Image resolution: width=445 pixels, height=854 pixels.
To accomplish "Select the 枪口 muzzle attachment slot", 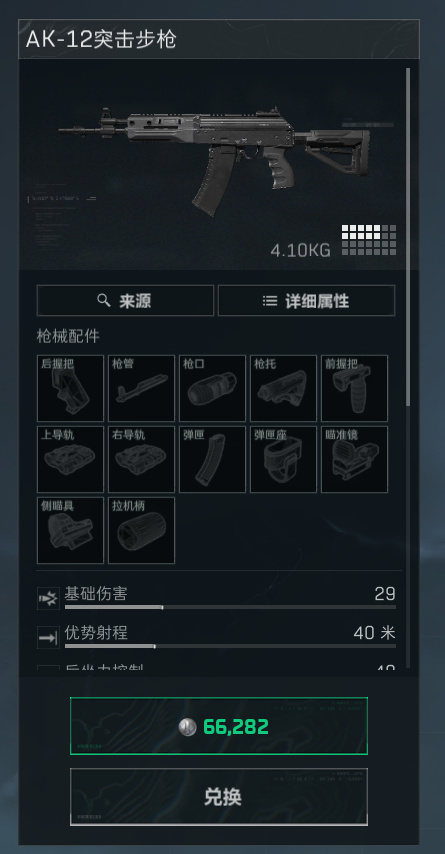I will (212, 388).
